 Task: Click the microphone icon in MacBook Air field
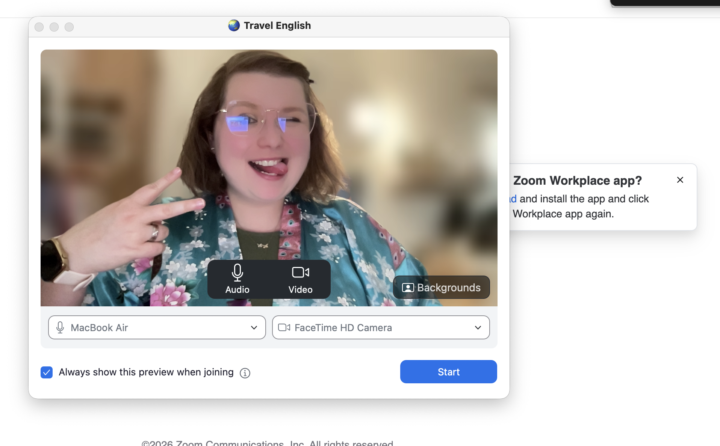[x=60, y=327]
